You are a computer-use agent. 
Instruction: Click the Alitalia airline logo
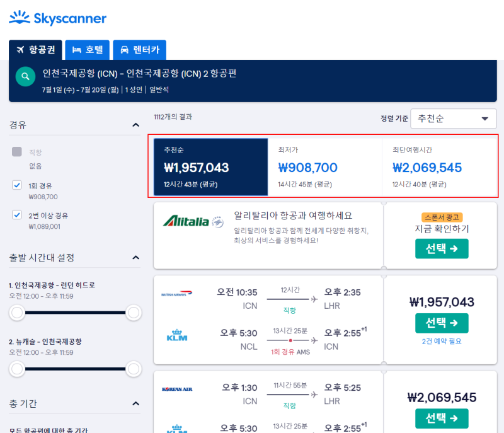click(193, 221)
